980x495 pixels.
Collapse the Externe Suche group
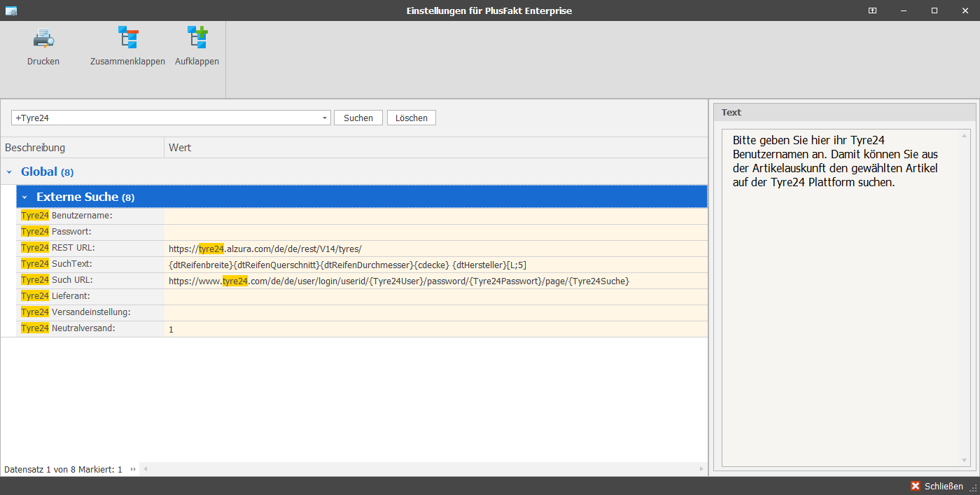pos(24,197)
